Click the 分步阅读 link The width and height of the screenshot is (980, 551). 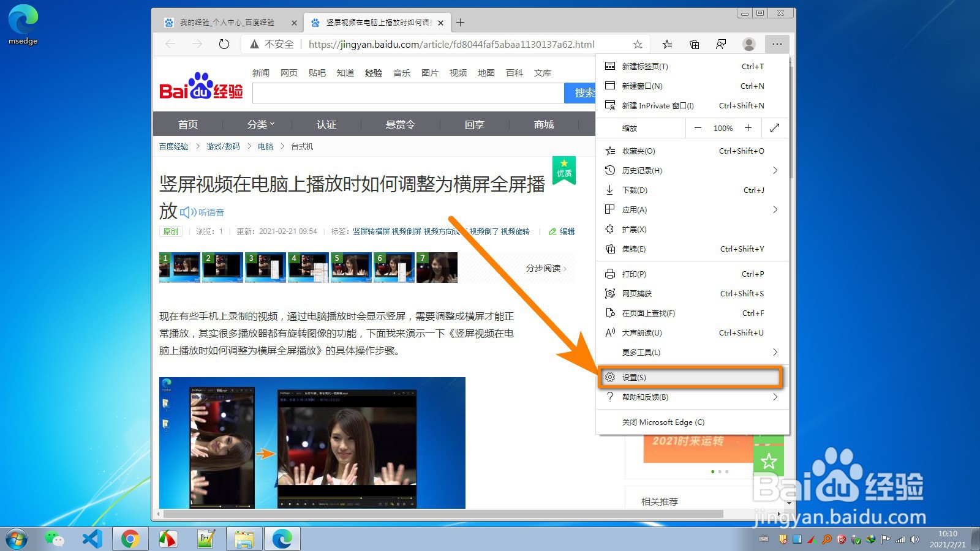tap(546, 268)
